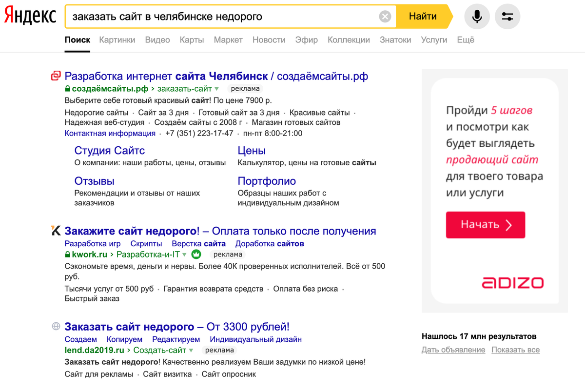Click the green kwork.ru URL
The height and width of the screenshot is (392, 585).
(x=90, y=255)
